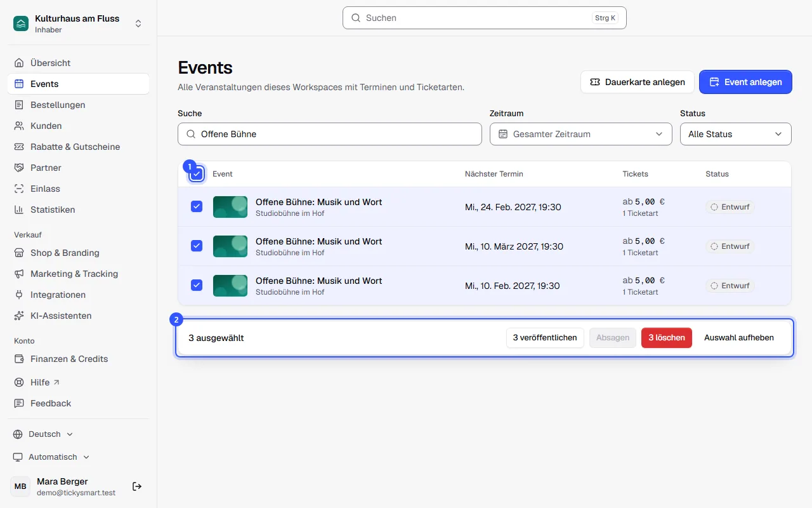Open the Alle Status dropdown

point(736,134)
